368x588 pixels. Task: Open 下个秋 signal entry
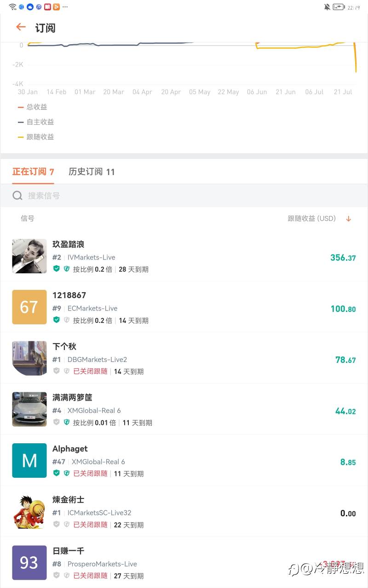click(x=64, y=346)
